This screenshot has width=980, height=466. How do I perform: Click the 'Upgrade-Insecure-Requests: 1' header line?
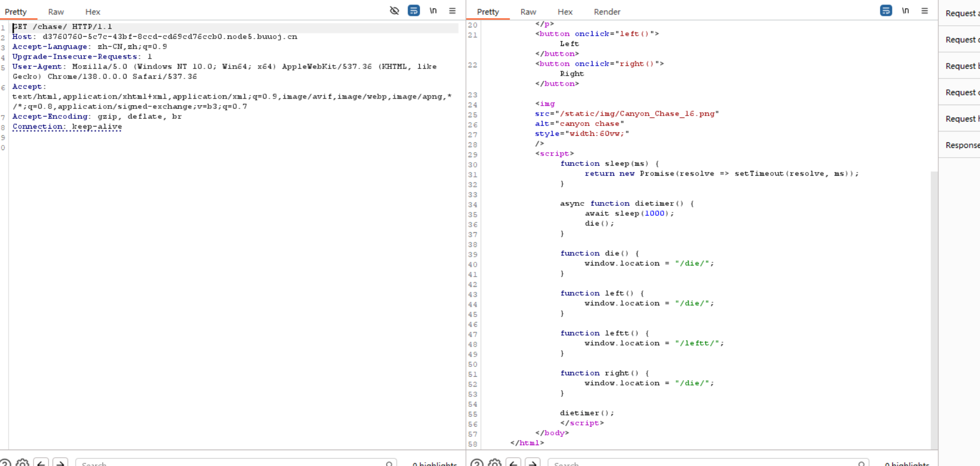(x=82, y=56)
